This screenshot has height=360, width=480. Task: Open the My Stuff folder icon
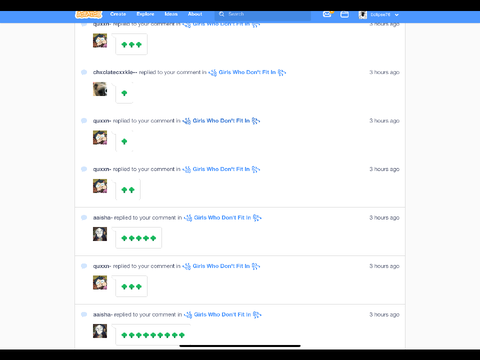pyautogui.click(x=345, y=14)
